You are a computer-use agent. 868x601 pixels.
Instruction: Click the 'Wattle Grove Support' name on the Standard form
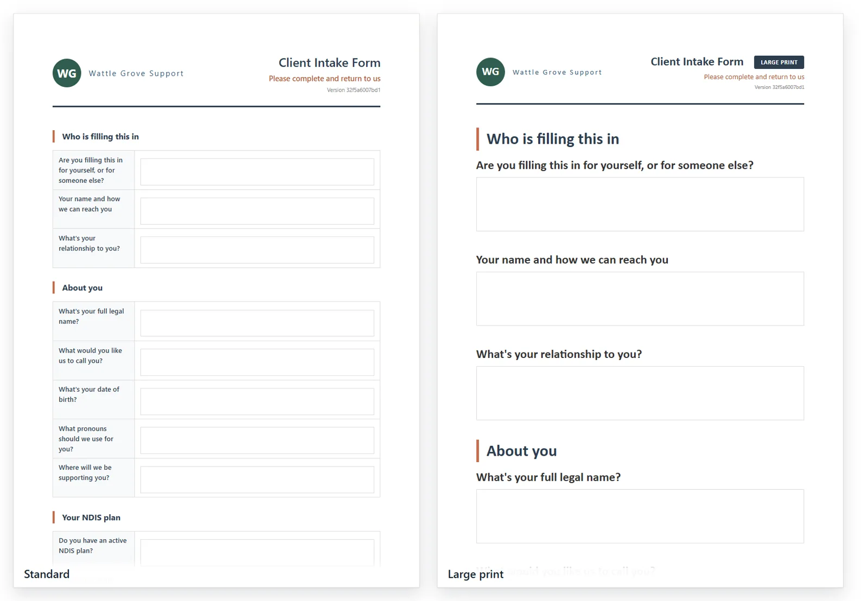coord(136,73)
